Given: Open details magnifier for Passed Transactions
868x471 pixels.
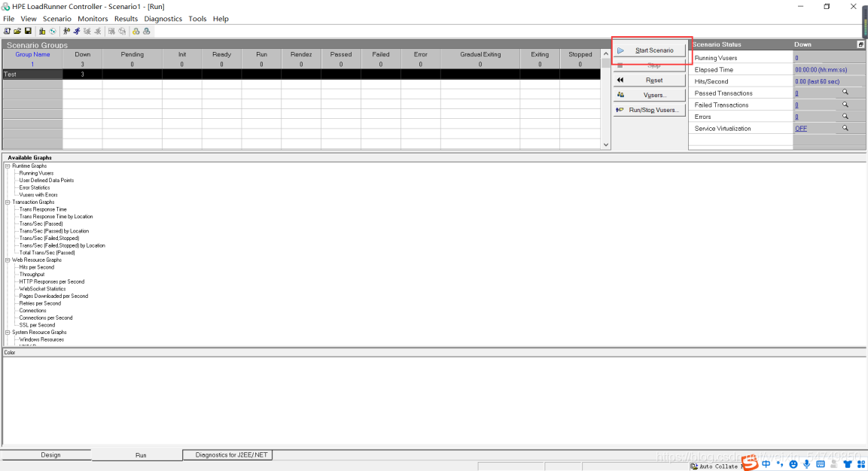Looking at the screenshot, I should tap(845, 93).
